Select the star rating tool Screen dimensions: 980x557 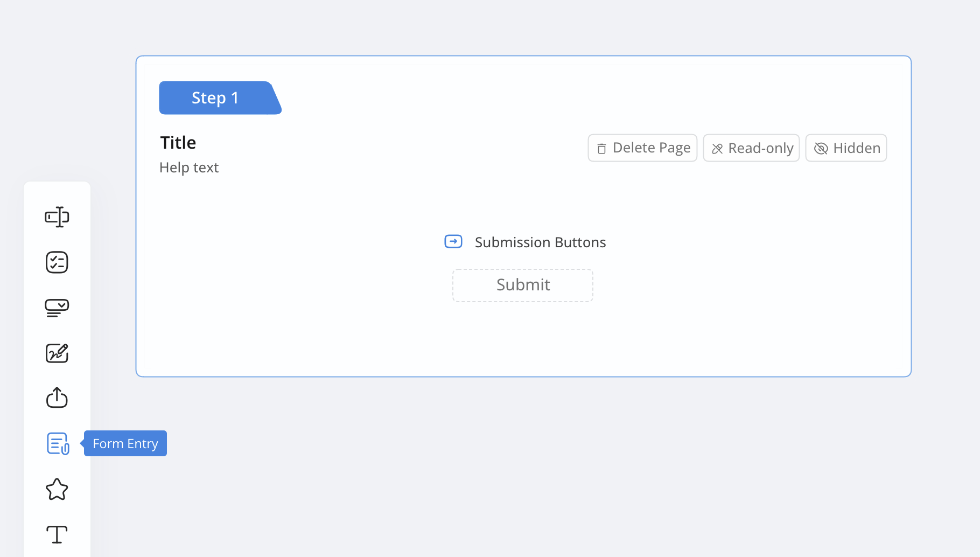tap(57, 489)
